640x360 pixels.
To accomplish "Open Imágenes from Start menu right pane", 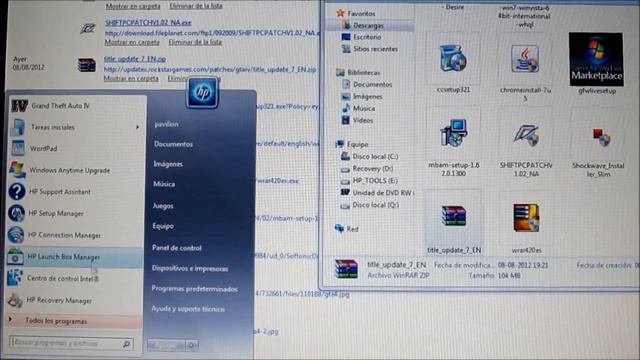I will tap(168, 164).
